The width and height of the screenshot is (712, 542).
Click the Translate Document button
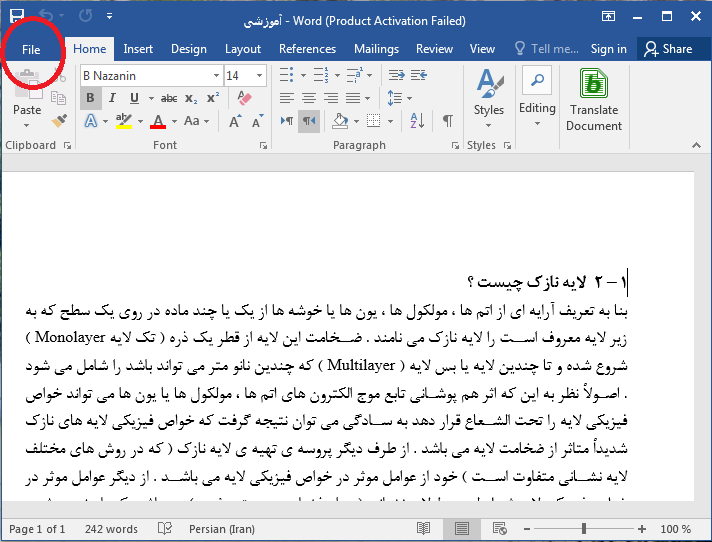tap(594, 100)
